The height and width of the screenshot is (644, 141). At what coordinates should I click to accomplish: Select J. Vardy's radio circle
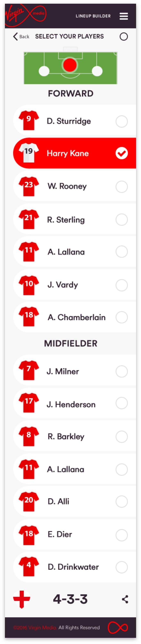tap(122, 285)
